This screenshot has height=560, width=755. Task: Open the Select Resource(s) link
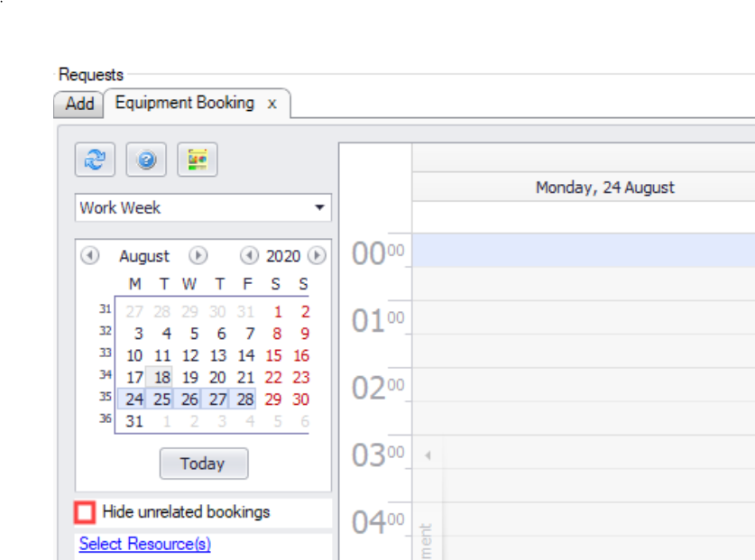[x=144, y=544]
